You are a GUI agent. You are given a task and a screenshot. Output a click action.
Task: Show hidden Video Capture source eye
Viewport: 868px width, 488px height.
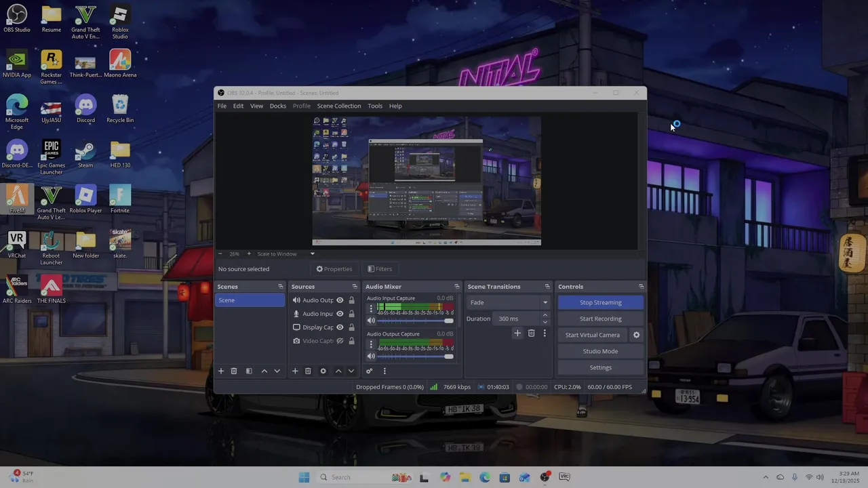coord(340,341)
